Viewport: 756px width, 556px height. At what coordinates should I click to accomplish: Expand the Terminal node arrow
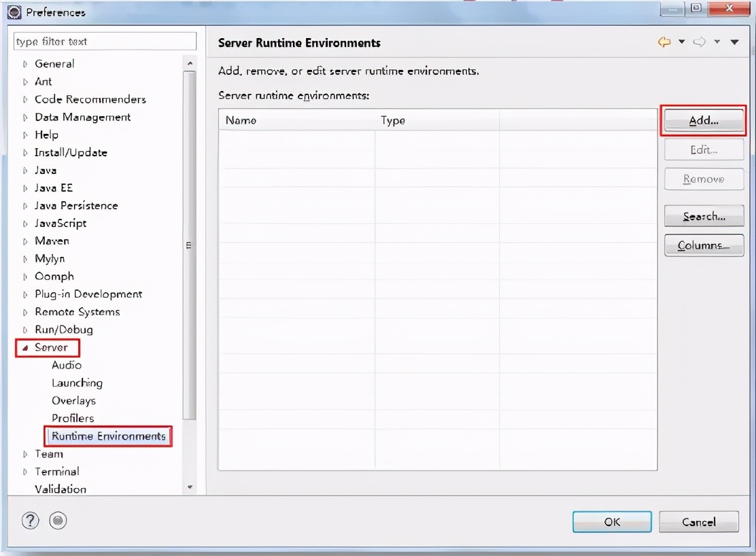(25, 472)
